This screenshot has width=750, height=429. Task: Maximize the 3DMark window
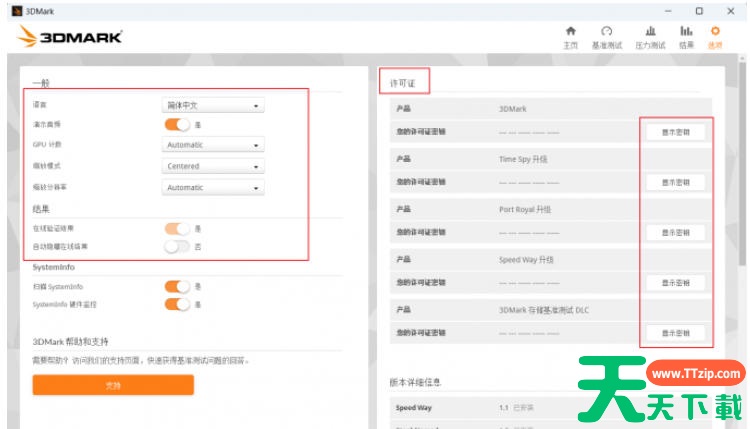click(699, 11)
